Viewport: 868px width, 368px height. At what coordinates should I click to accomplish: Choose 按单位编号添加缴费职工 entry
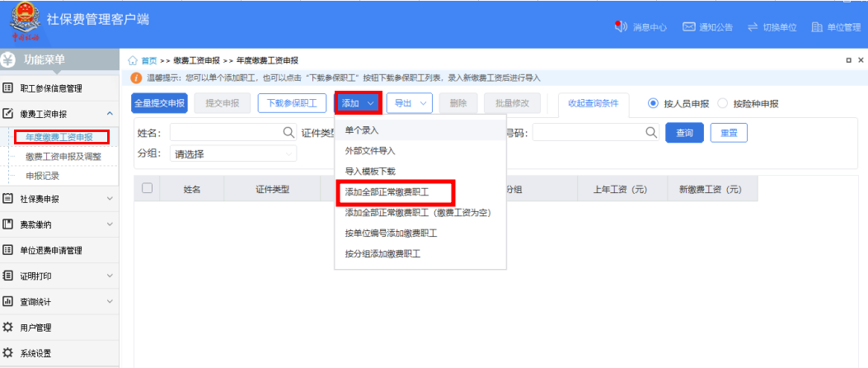point(420,234)
